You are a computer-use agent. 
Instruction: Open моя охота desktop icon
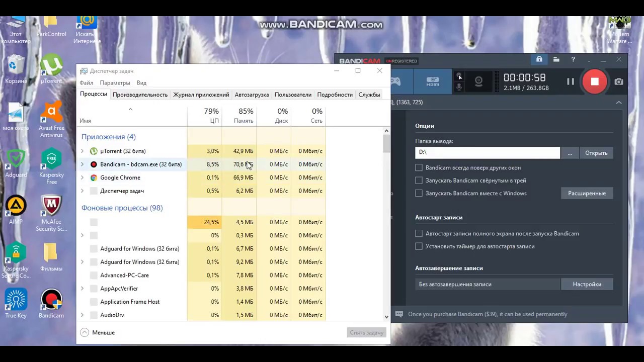tap(16, 117)
